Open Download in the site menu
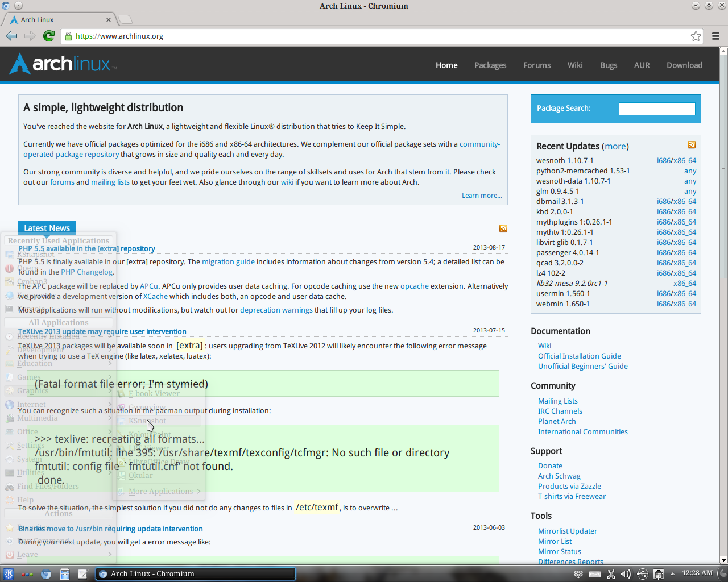 tap(684, 65)
